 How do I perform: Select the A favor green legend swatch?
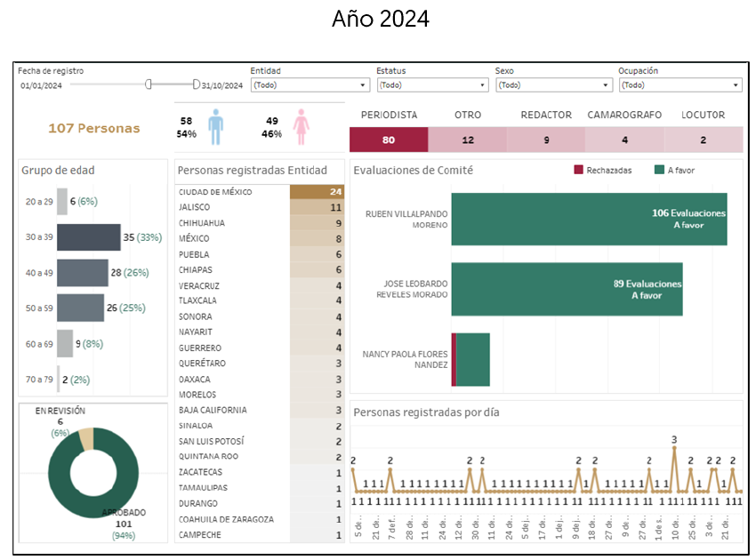[x=659, y=170]
